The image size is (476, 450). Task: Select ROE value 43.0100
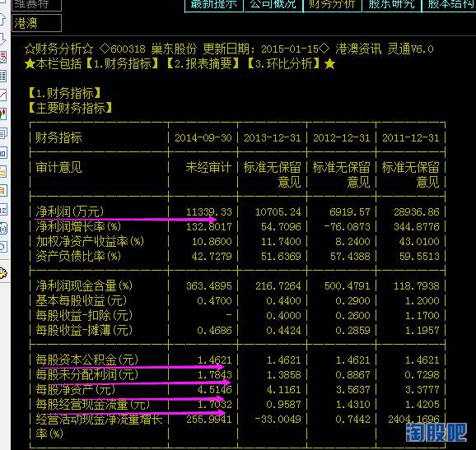pos(419,242)
